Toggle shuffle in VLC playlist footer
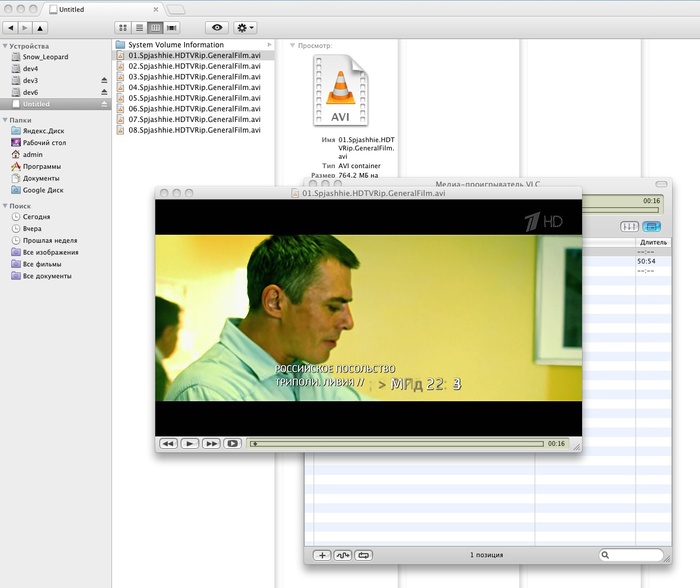 click(x=343, y=554)
